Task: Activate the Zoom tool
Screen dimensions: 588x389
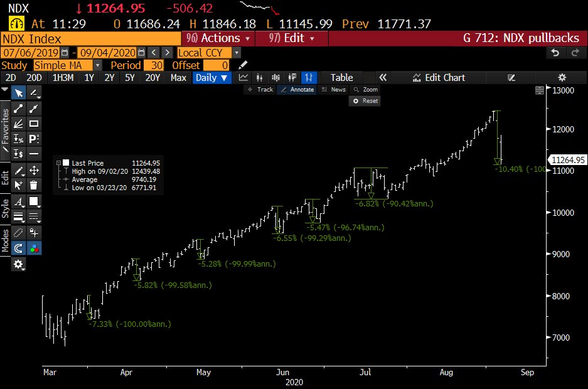Action: click(366, 90)
